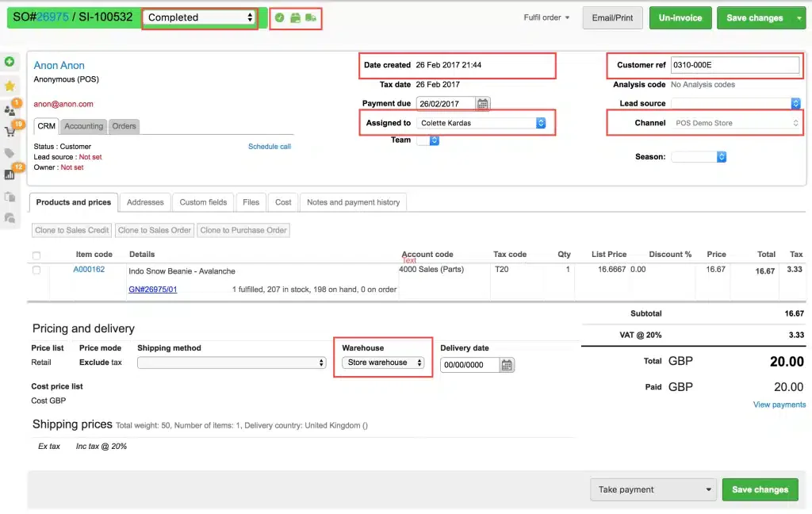
Task: Open the Notes and payment history tab
Action: 353,202
